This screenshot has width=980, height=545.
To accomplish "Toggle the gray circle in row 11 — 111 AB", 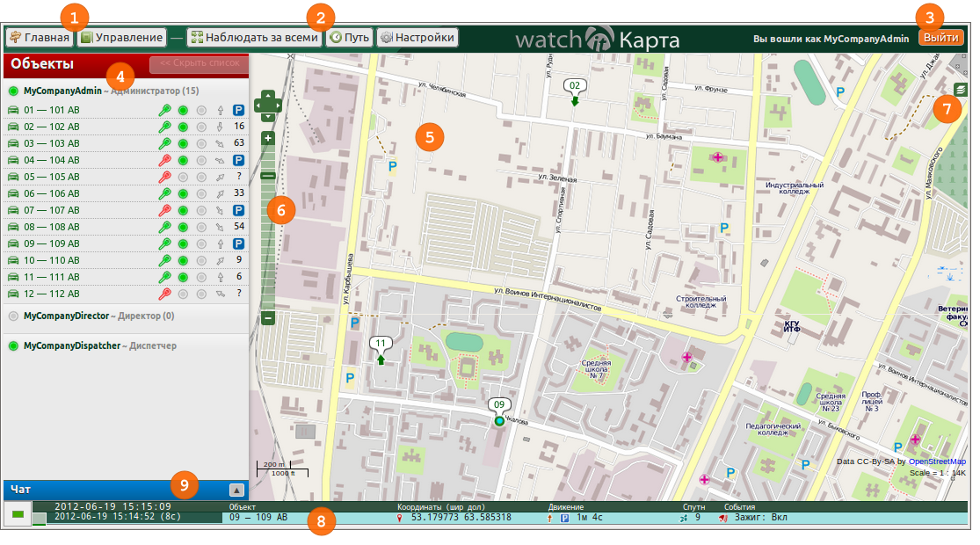I will point(201,278).
